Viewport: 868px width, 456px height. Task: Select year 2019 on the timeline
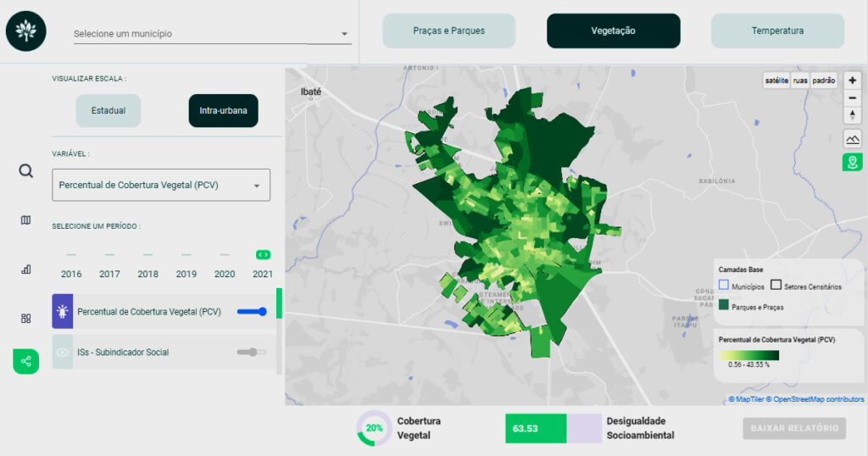click(186, 274)
